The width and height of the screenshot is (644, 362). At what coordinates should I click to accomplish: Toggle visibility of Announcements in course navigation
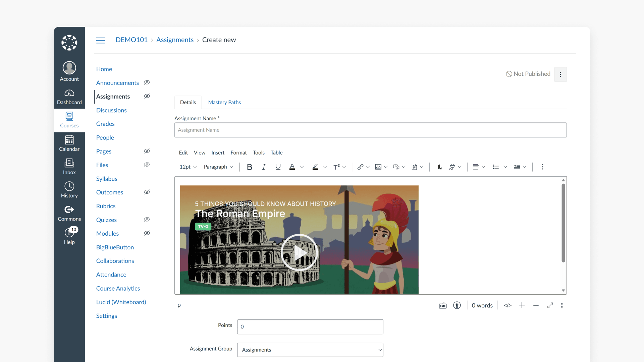click(147, 82)
